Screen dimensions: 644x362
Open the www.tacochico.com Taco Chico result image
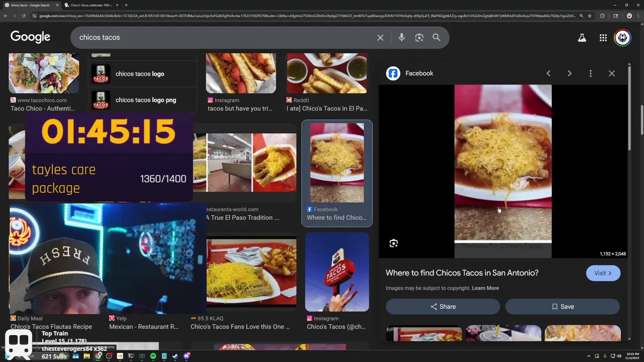tap(44, 73)
